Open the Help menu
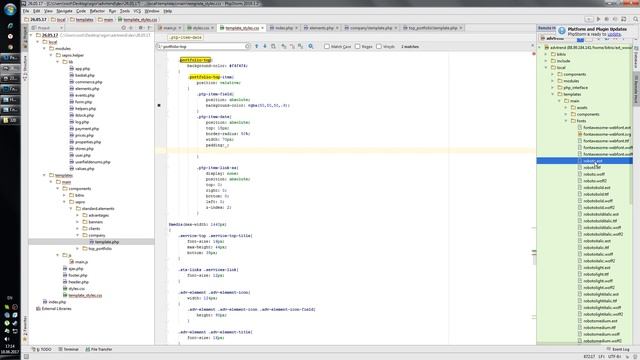 click(167, 11)
